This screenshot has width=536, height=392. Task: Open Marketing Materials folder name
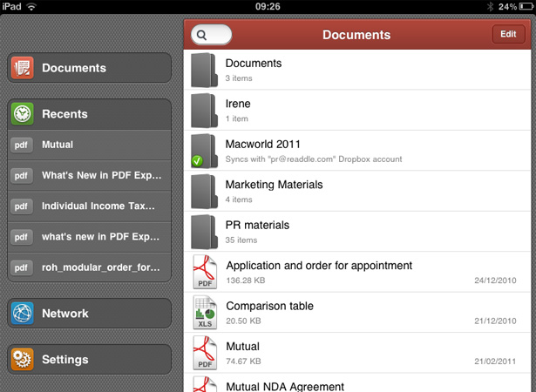275,185
